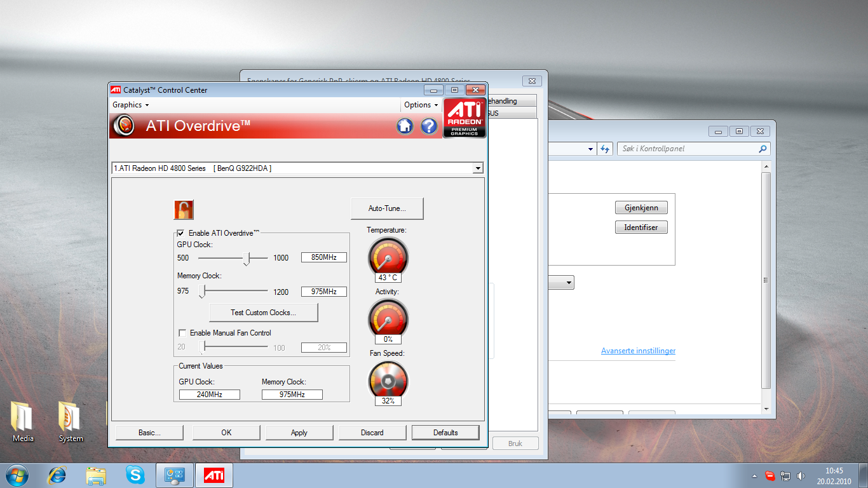868x488 pixels.
Task: Go to the Catalyst home page icon
Action: [x=405, y=126]
